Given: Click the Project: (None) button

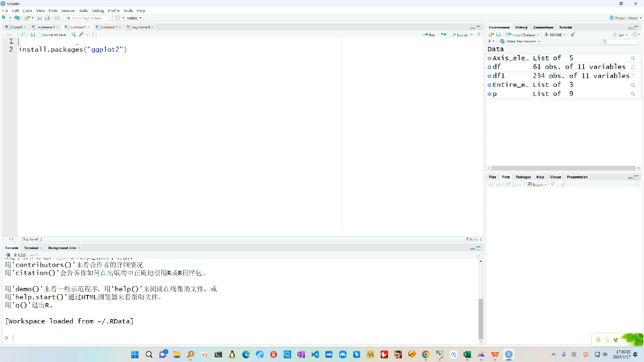Looking at the screenshot, I should [625, 18].
